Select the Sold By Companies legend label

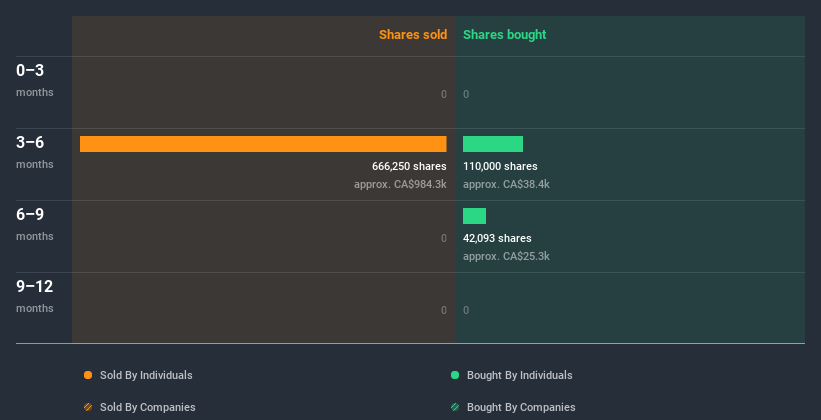point(148,407)
